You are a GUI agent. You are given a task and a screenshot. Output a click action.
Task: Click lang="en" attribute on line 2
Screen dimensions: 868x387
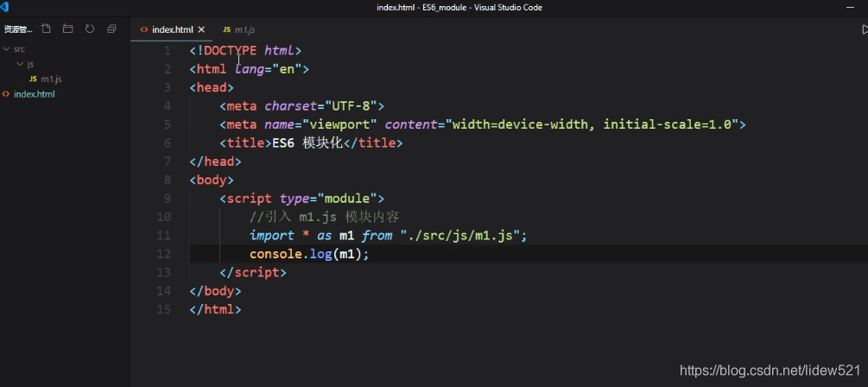tap(268, 69)
